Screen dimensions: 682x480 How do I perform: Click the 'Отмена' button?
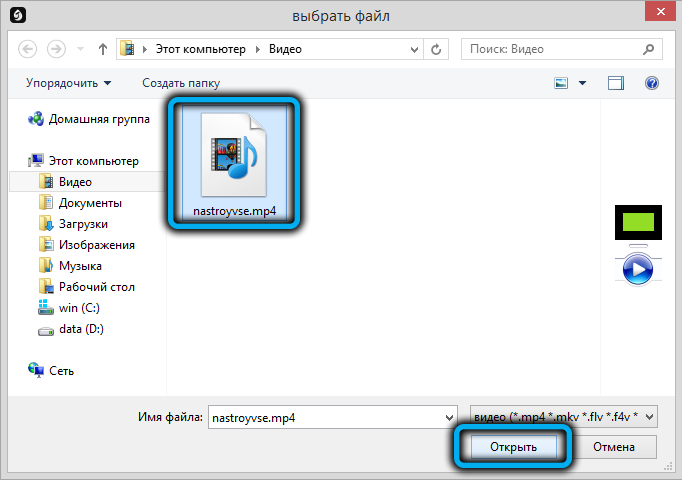(614, 447)
